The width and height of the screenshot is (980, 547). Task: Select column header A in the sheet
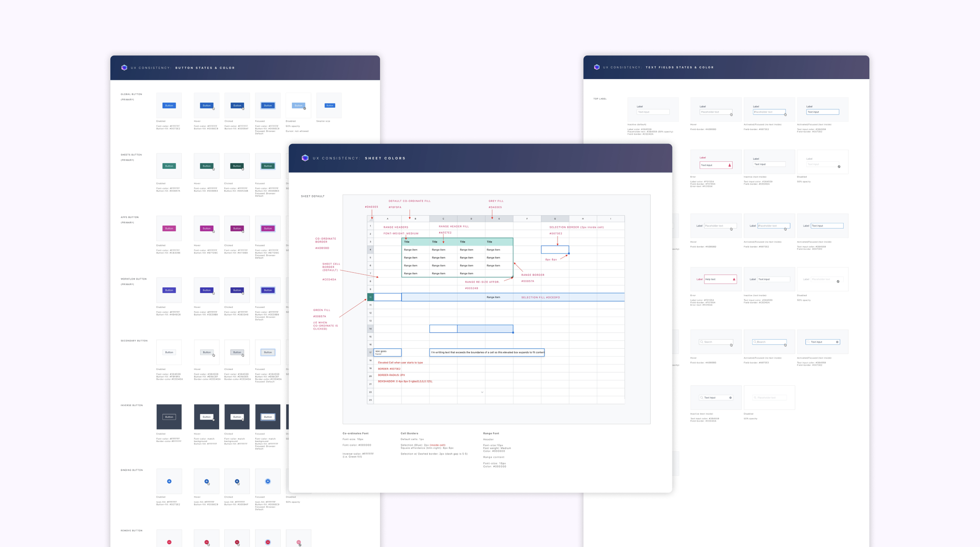pos(387,219)
